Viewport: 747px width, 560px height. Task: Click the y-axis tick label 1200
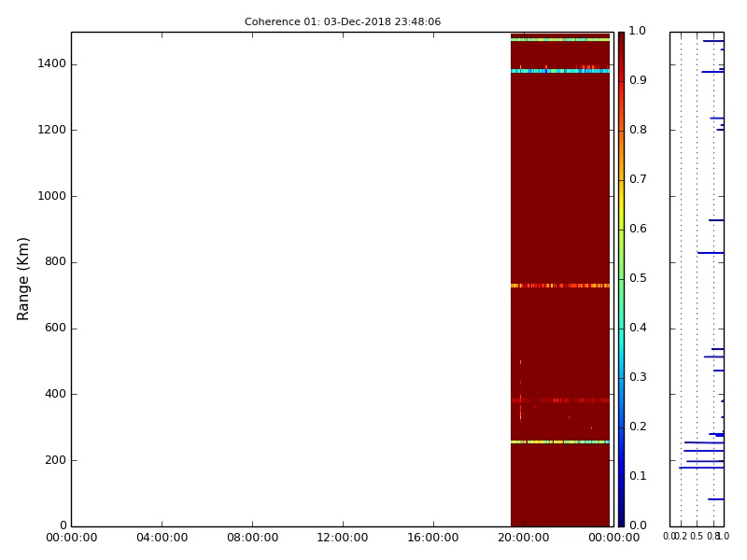pos(51,130)
